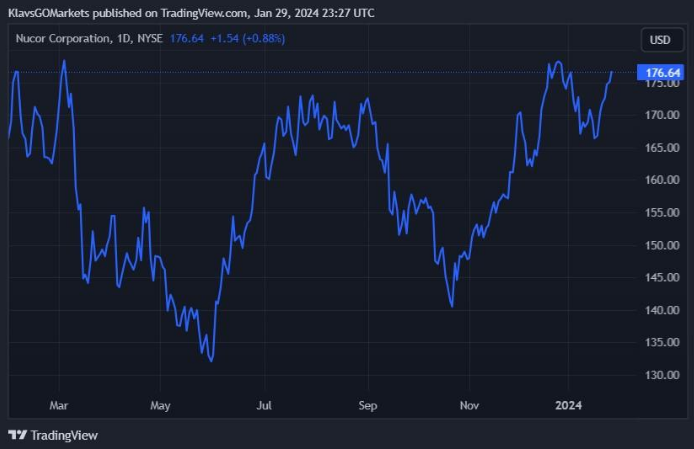The image size is (694, 449).
Task: Click the 155.00 price axis label
Action: (662, 213)
